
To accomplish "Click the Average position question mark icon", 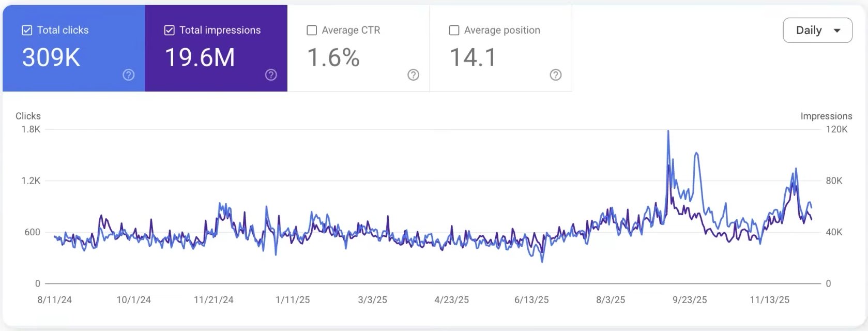I will [555, 75].
